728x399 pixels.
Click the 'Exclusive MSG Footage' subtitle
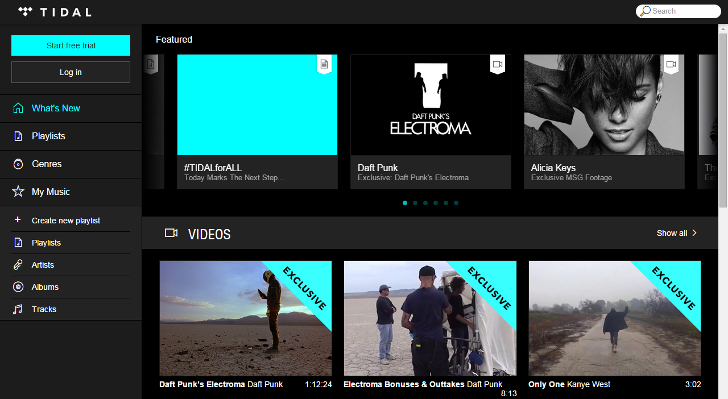coord(572,177)
